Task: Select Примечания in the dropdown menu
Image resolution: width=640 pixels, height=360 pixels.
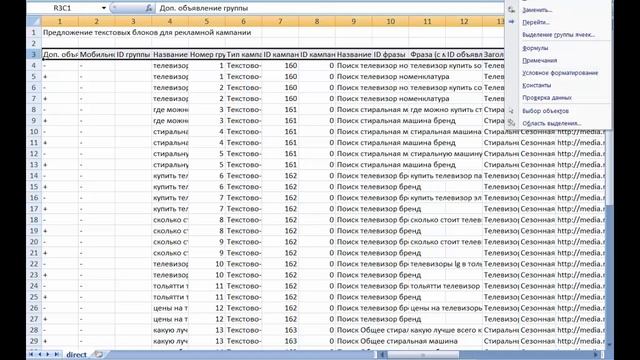Action: pyautogui.click(x=540, y=60)
